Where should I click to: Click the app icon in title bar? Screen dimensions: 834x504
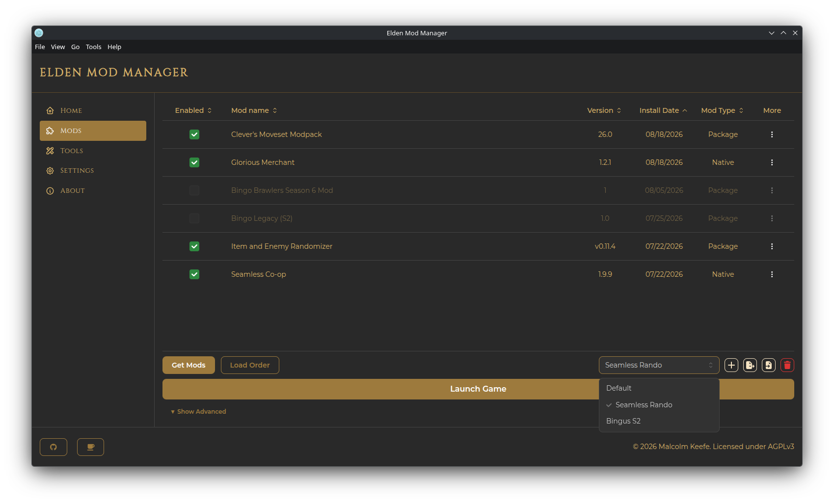(39, 33)
